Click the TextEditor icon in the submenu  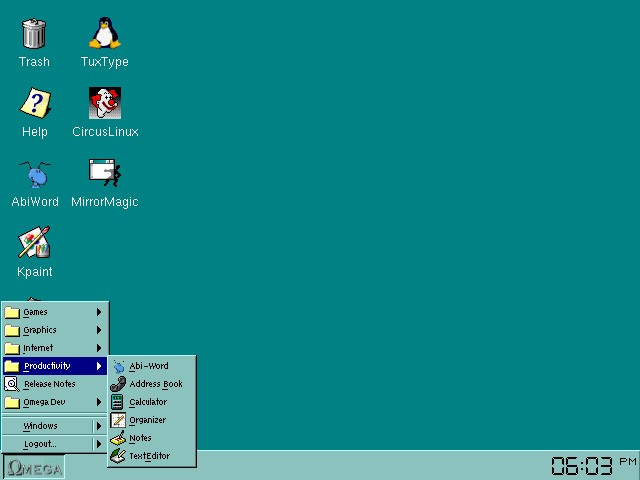tap(118, 456)
